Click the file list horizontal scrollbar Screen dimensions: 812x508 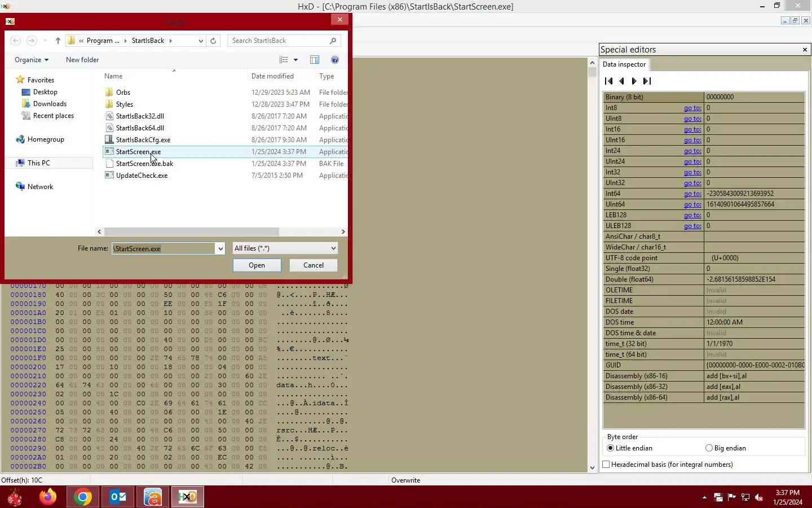pyautogui.click(x=192, y=232)
